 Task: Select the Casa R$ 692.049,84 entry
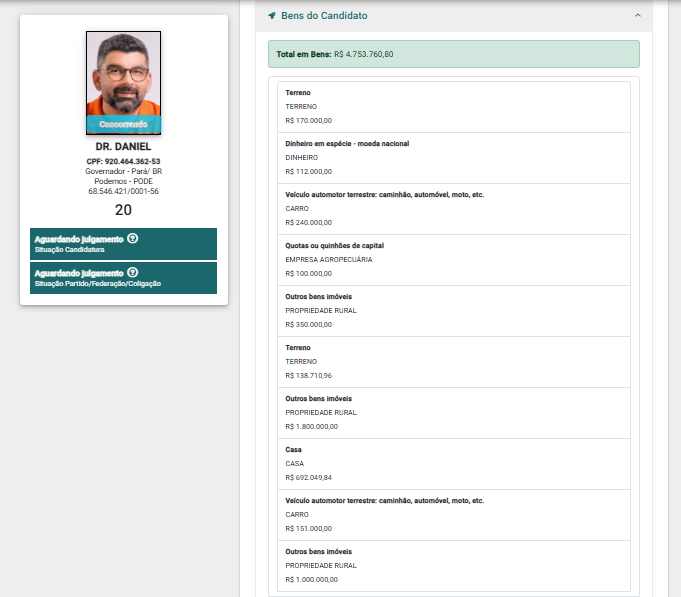[454, 464]
